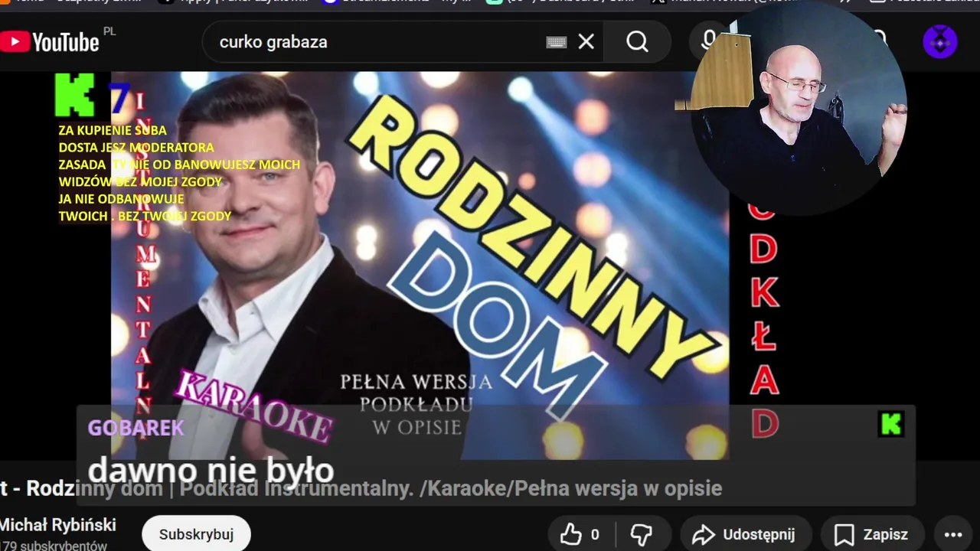Screen dimensions: 980x551
Task: Click the 'PEŁNA WERSJA PODKŁADU W OPISIE' text
Action: click(x=416, y=403)
